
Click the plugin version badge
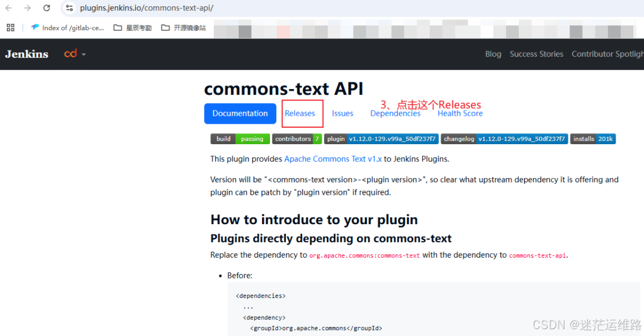[381, 138]
